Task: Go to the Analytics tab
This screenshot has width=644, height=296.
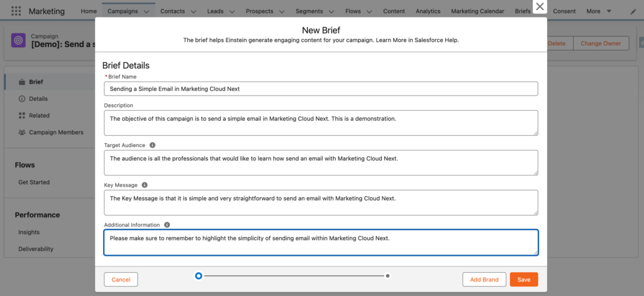Action: pyautogui.click(x=428, y=11)
